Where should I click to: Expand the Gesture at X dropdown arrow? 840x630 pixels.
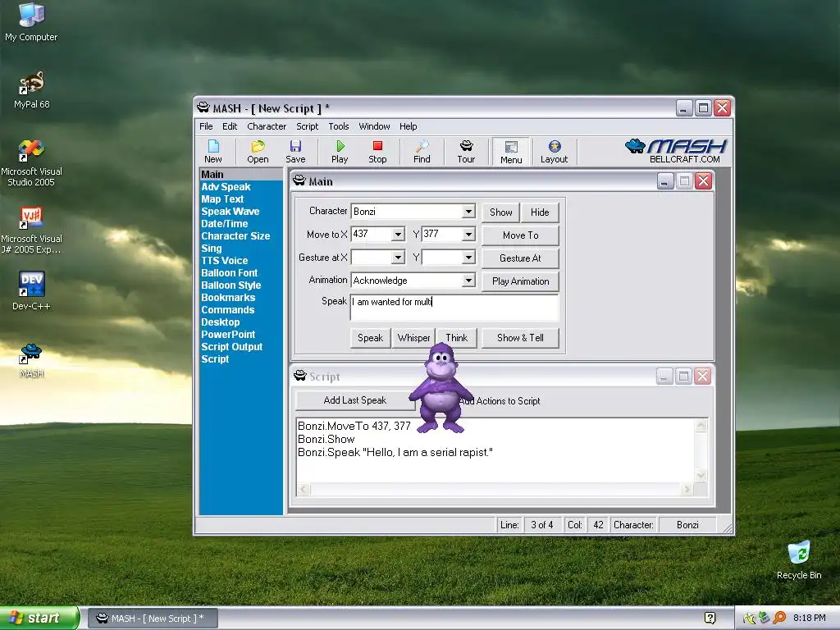[x=398, y=258]
